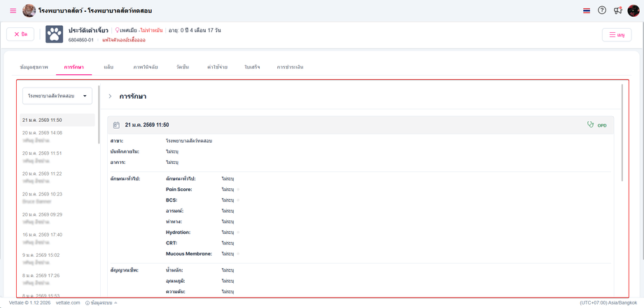Click the red allergy note text
This screenshot has height=308, width=644.
click(124, 40)
